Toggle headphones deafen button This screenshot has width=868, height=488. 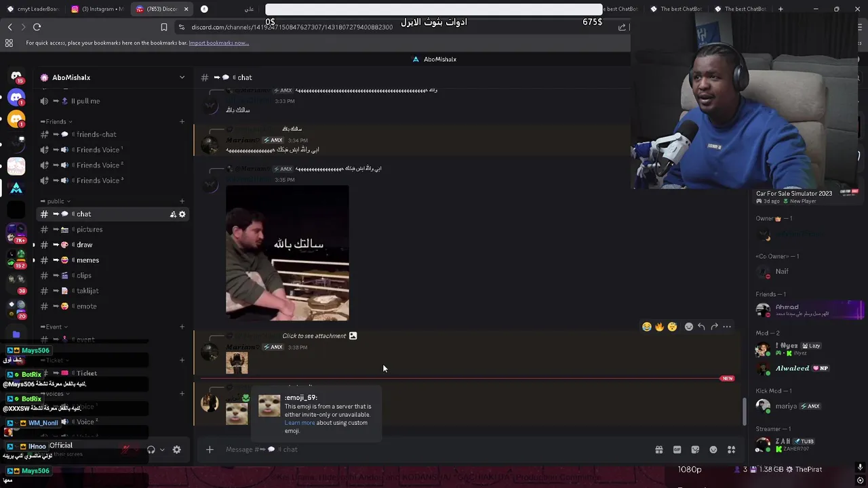coord(151,449)
